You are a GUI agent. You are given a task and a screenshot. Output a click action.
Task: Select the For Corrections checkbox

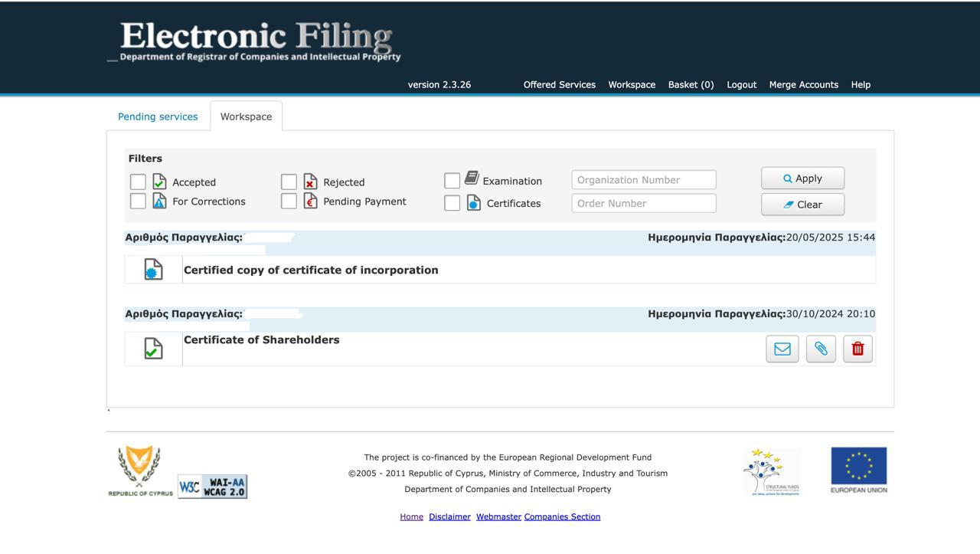click(138, 201)
